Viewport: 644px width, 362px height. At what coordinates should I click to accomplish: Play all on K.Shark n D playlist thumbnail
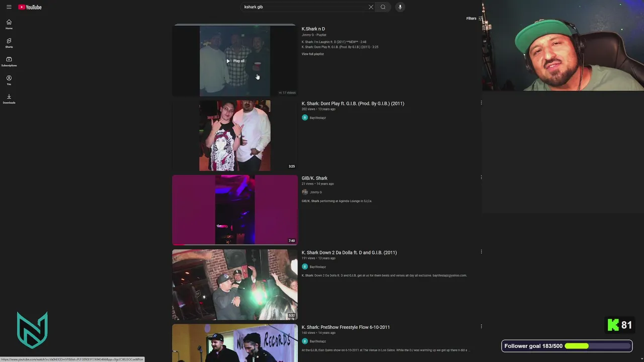point(235,61)
